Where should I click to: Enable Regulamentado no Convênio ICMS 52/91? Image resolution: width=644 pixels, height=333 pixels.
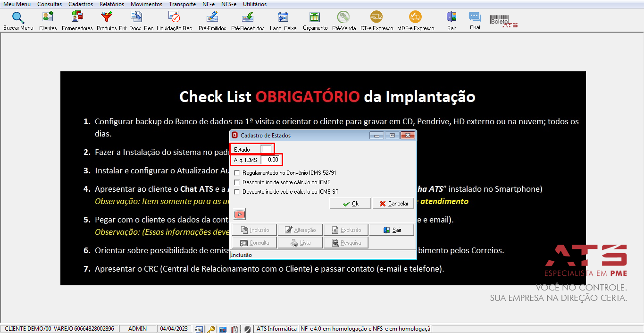pos(237,173)
